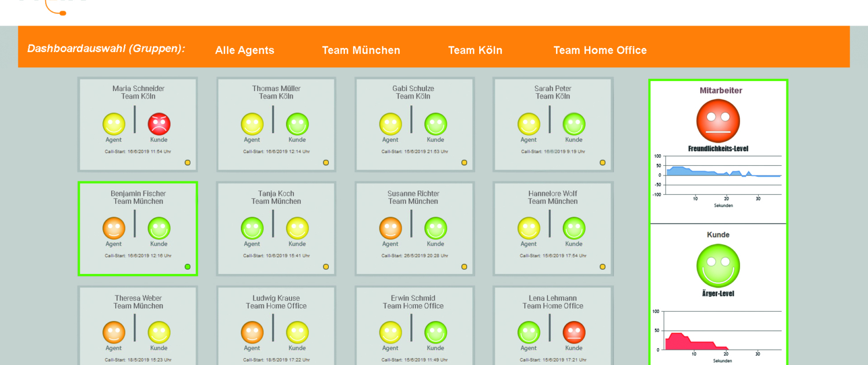Click yellow status dot on Maria Schneider card
868x365 pixels.
click(x=187, y=163)
